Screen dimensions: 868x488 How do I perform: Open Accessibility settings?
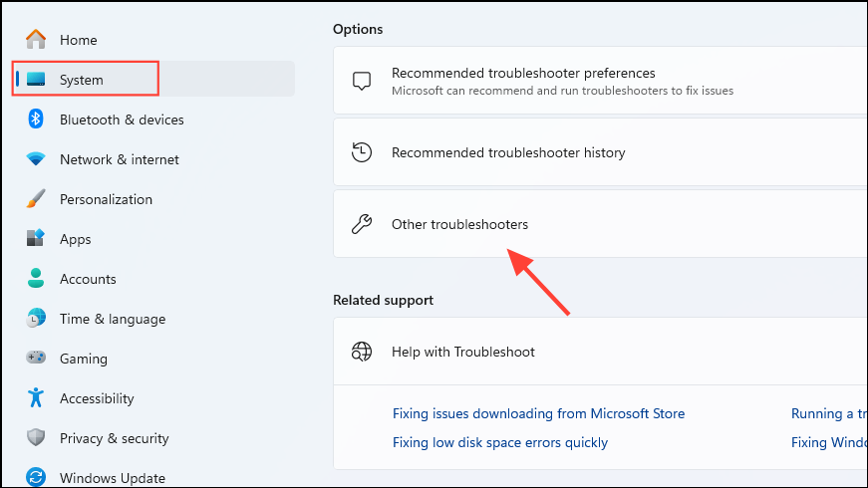(153, 398)
